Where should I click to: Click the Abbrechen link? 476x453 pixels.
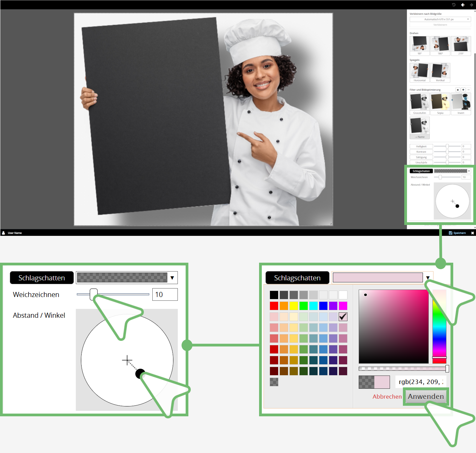coord(387,397)
